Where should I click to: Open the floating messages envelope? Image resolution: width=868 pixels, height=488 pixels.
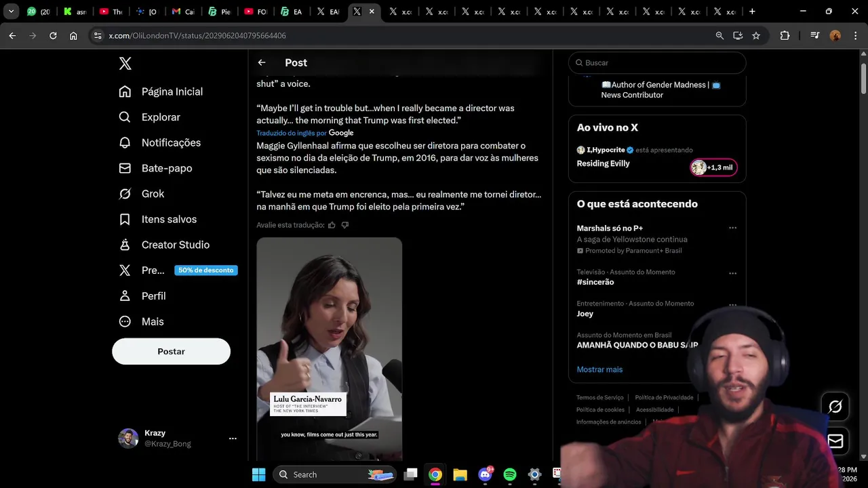click(835, 441)
